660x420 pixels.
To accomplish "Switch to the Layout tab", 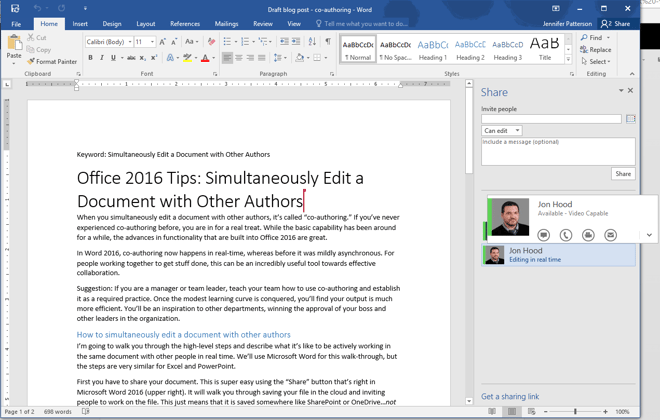I will [x=146, y=24].
